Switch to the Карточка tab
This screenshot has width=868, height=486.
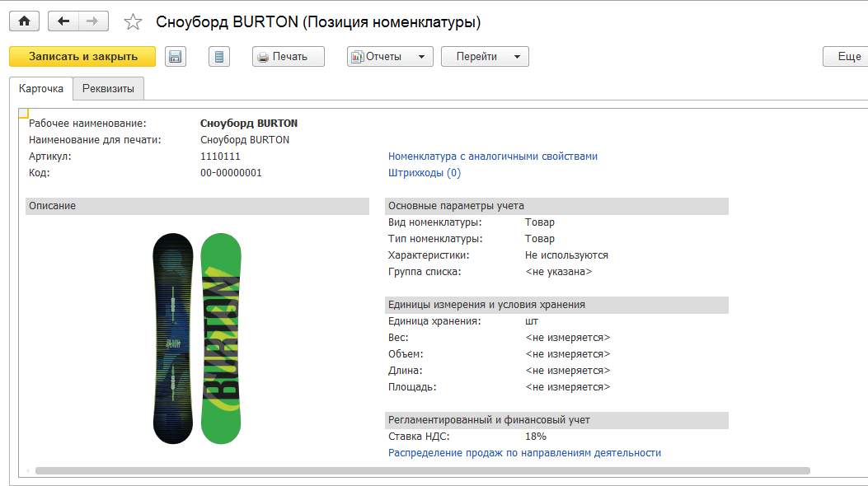coord(40,89)
